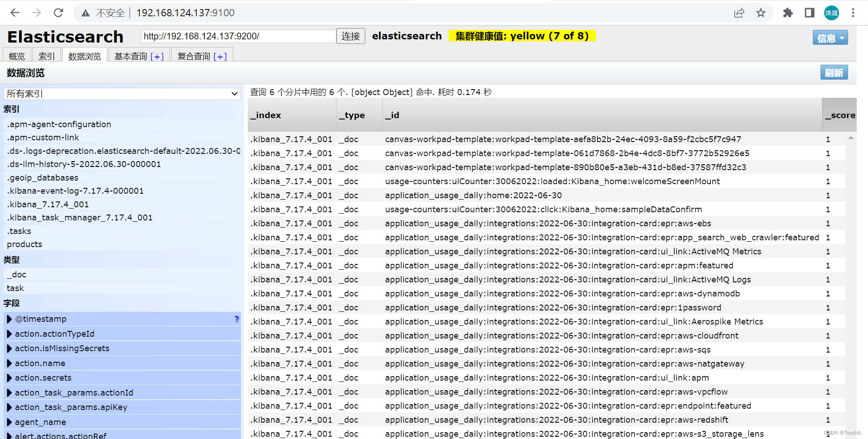
Task: Sort by the _index column header
Action: click(x=292, y=115)
